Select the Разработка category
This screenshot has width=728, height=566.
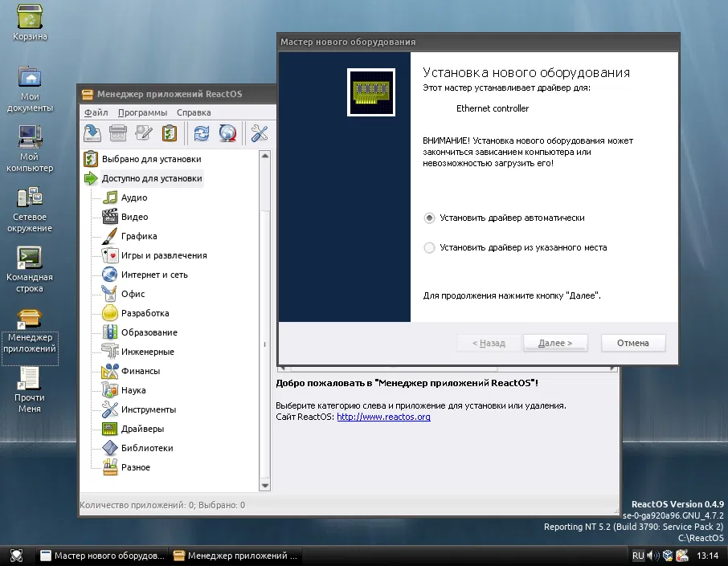click(x=145, y=313)
